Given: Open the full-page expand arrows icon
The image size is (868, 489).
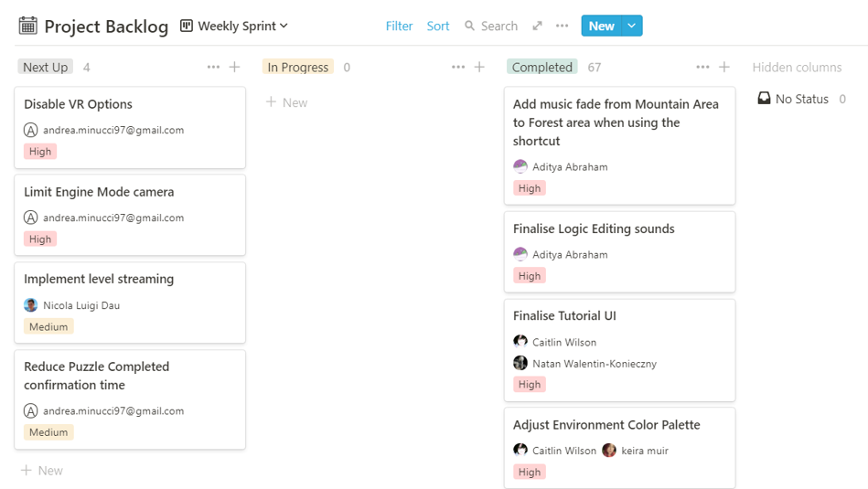Looking at the screenshot, I should [538, 26].
